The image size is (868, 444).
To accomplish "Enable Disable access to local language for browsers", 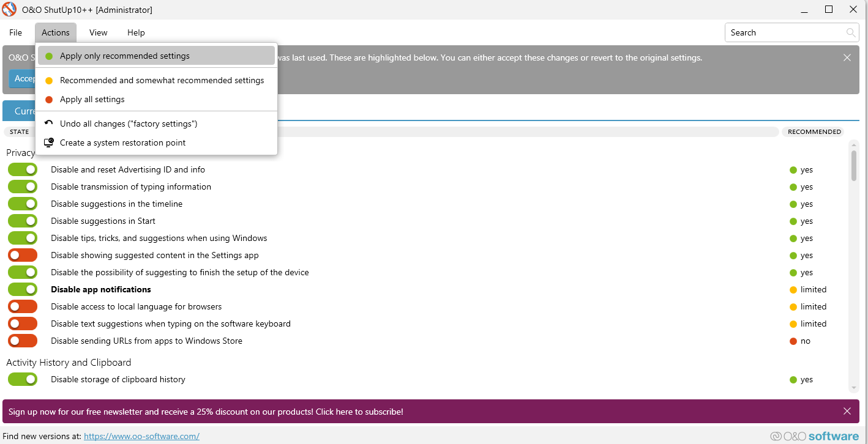I will 23,306.
